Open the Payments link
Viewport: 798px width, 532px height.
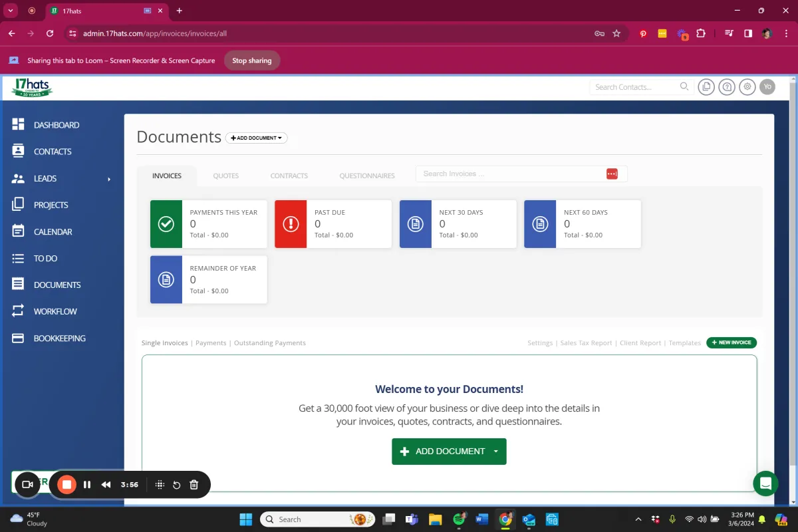coord(211,343)
